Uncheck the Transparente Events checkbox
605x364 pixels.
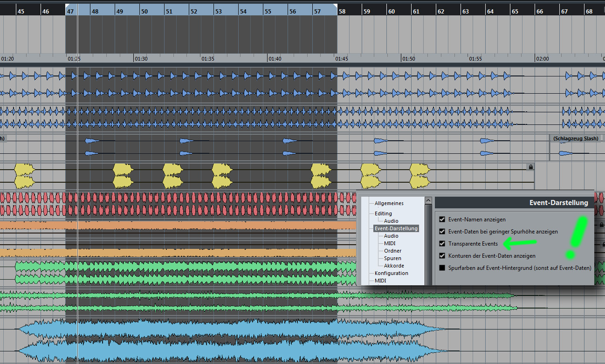point(442,243)
